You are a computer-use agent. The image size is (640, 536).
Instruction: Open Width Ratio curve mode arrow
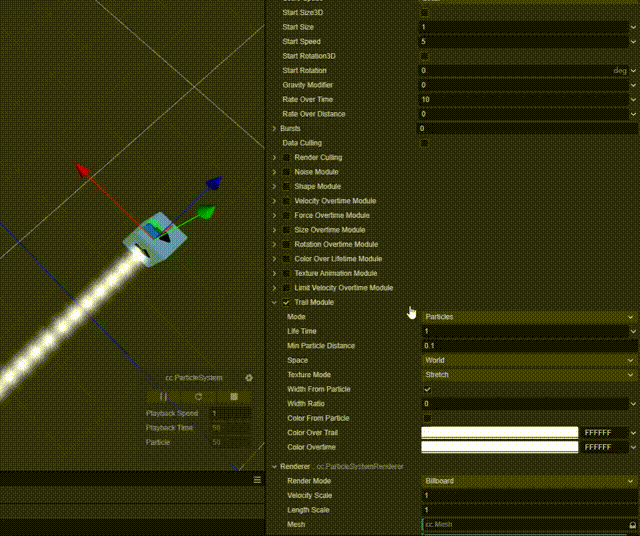633,404
